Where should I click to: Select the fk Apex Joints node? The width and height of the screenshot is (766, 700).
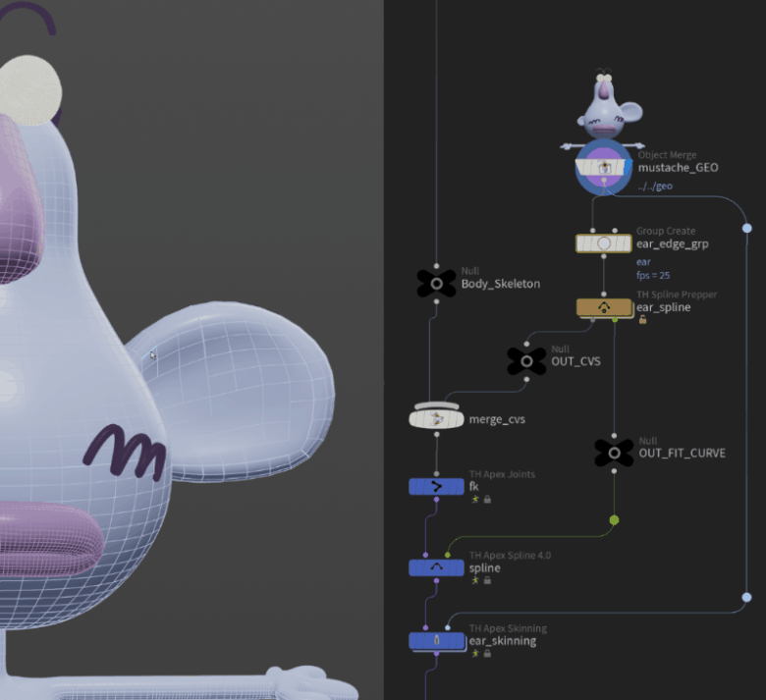436,487
